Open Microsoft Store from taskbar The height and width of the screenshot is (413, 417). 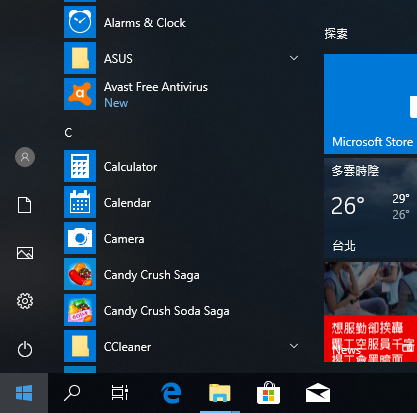tap(268, 393)
